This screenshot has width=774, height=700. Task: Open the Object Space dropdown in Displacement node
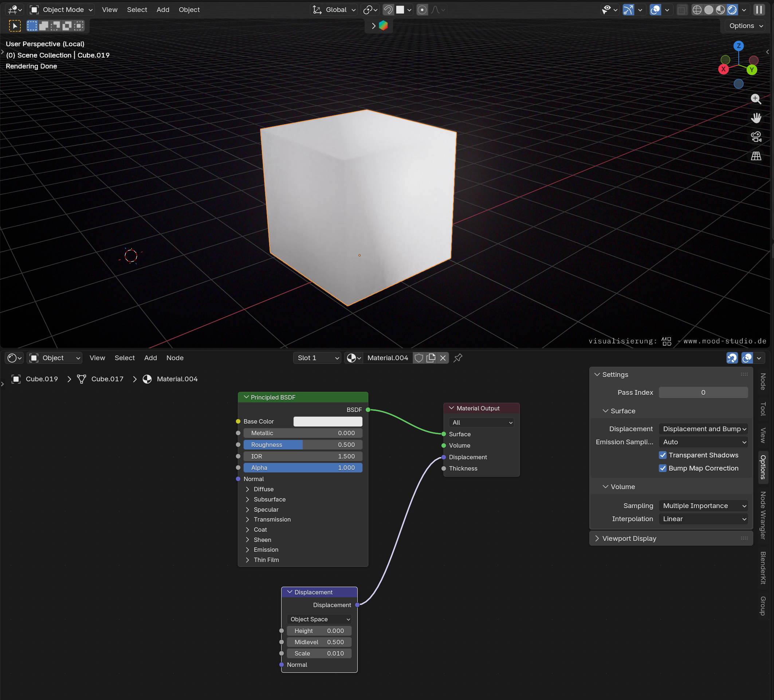319,619
